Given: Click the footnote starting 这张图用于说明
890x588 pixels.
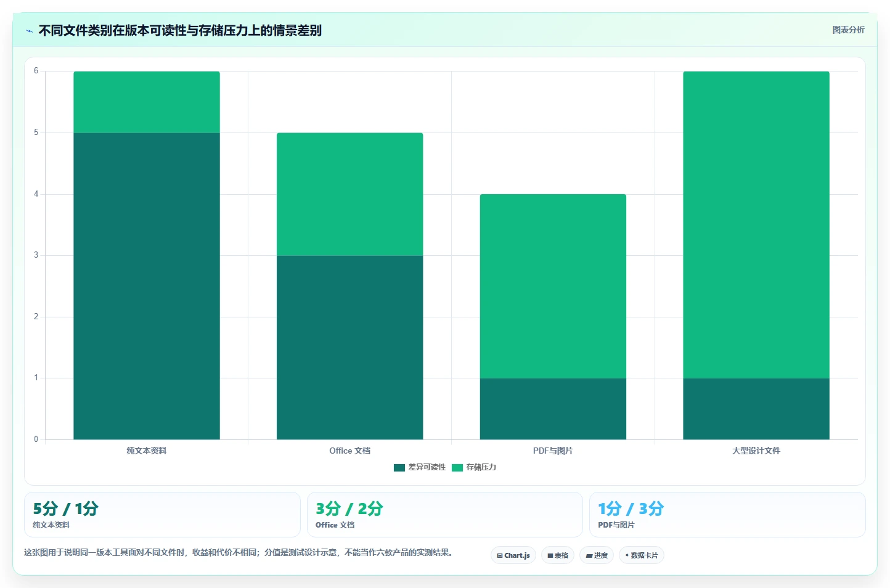Looking at the screenshot, I should pos(240,552).
